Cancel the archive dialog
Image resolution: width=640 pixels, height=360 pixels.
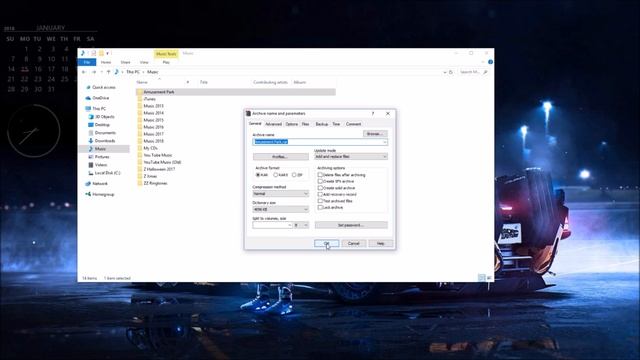[x=353, y=244]
